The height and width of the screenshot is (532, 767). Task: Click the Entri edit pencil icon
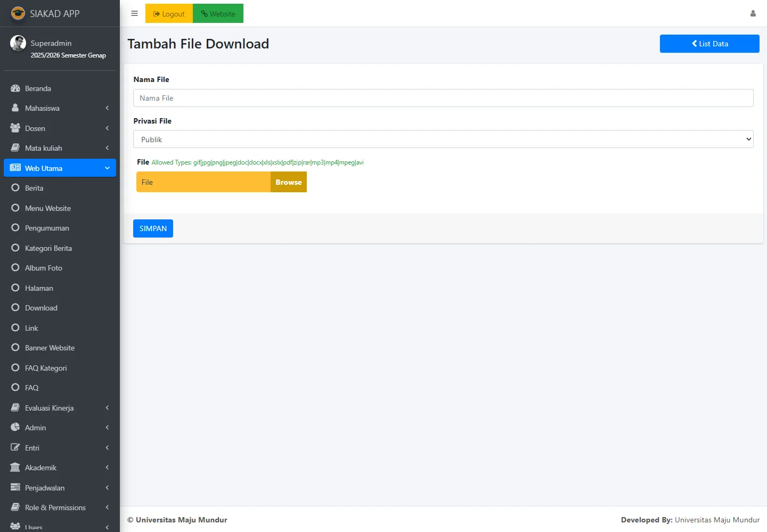[15, 448]
